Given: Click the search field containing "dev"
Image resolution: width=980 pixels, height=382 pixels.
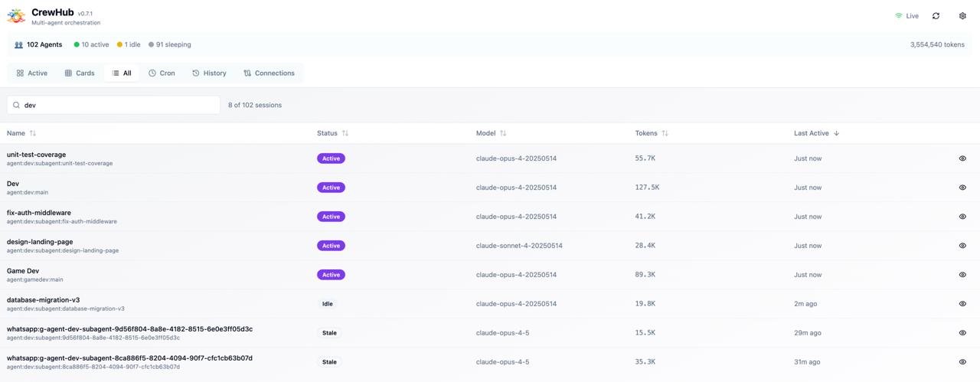Looking at the screenshot, I should point(113,105).
